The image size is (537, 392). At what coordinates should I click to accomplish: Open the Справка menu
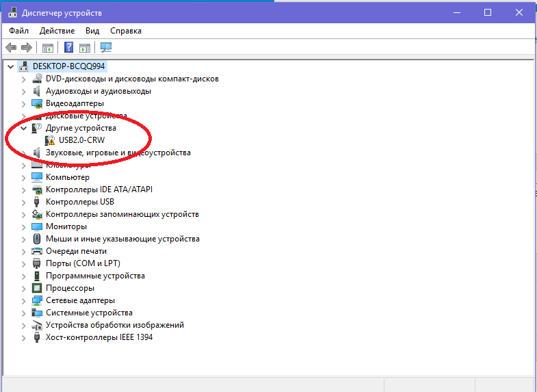click(x=126, y=31)
